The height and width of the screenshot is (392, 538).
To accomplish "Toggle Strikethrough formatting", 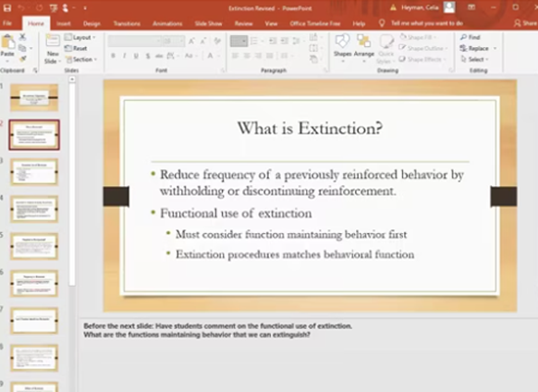I will click(159, 55).
